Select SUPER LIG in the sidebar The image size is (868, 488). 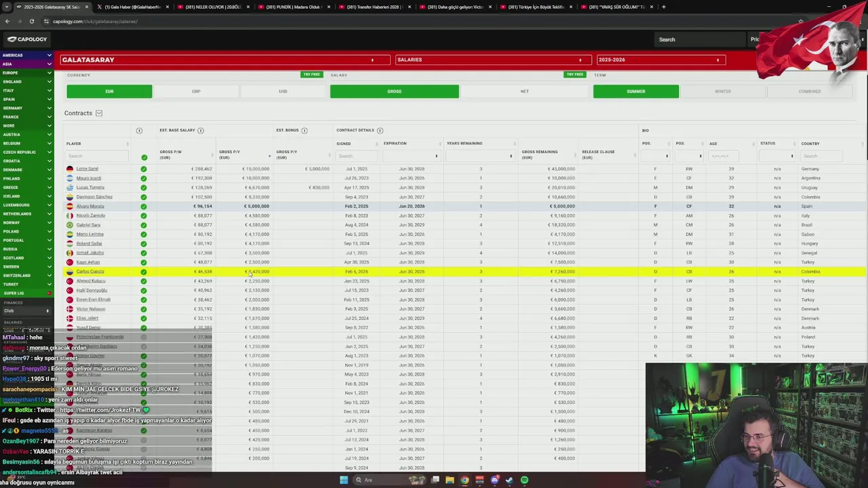click(x=26, y=293)
